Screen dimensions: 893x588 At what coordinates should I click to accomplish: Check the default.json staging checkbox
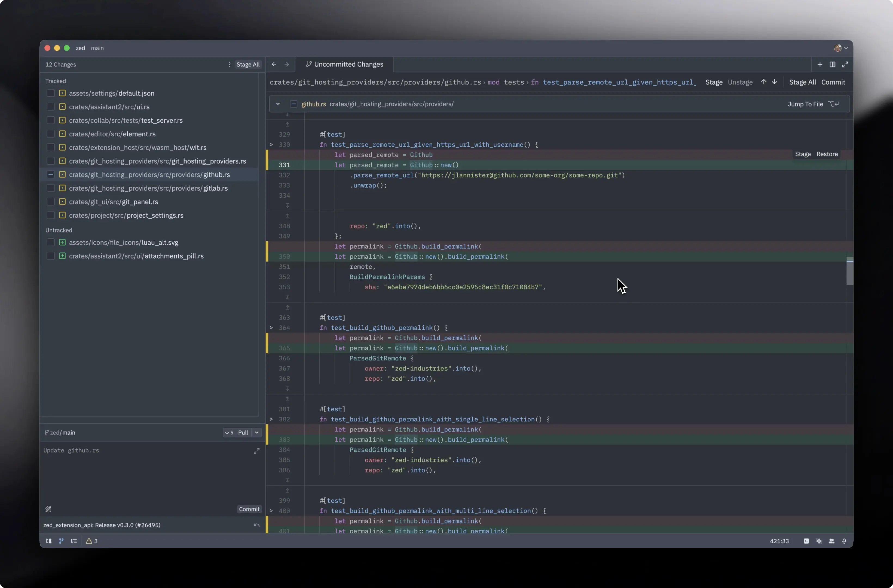coord(51,93)
